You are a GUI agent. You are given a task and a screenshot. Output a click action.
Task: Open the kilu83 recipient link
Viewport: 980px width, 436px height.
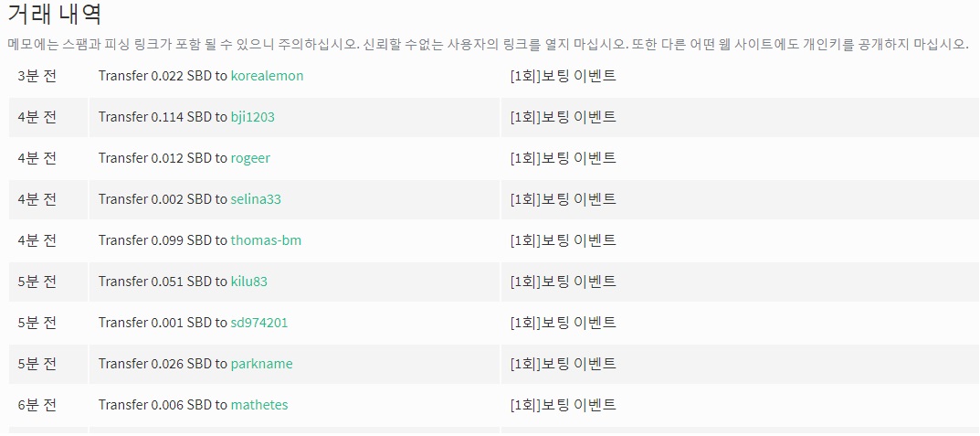click(248, 282)
